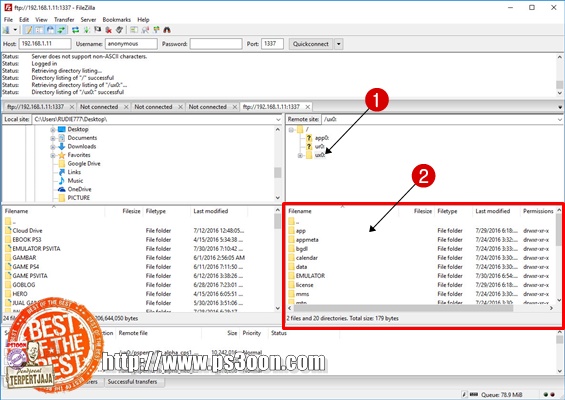Expand the ux0: remote tree node
Viewport: 565px width, 400px height.
coord(300,155)
